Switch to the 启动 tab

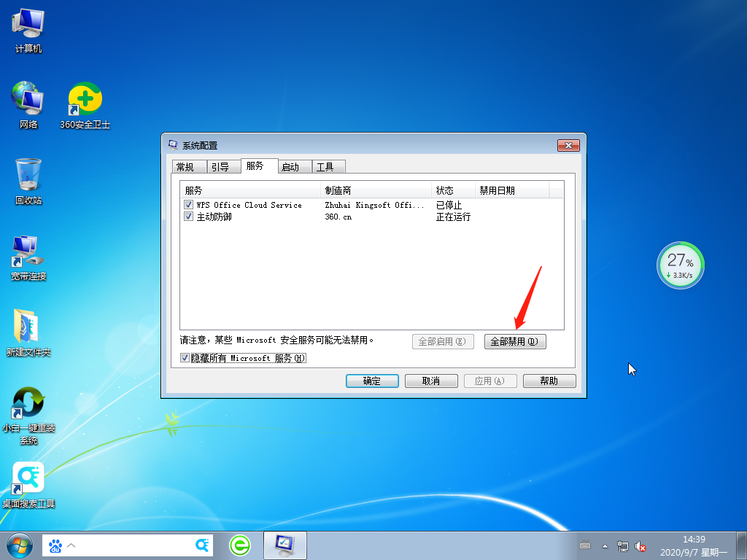click(293, 166)
